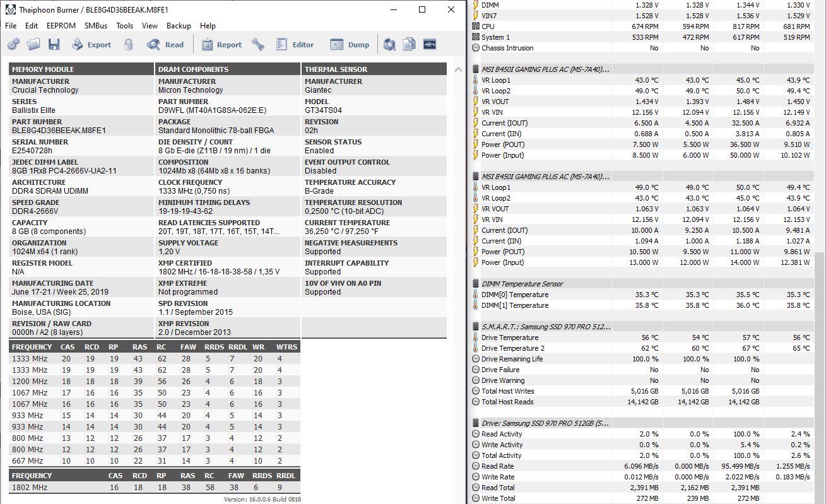The image size is (826, 504).
Task: Select the Write Activity row
Action: click(642, 445)
